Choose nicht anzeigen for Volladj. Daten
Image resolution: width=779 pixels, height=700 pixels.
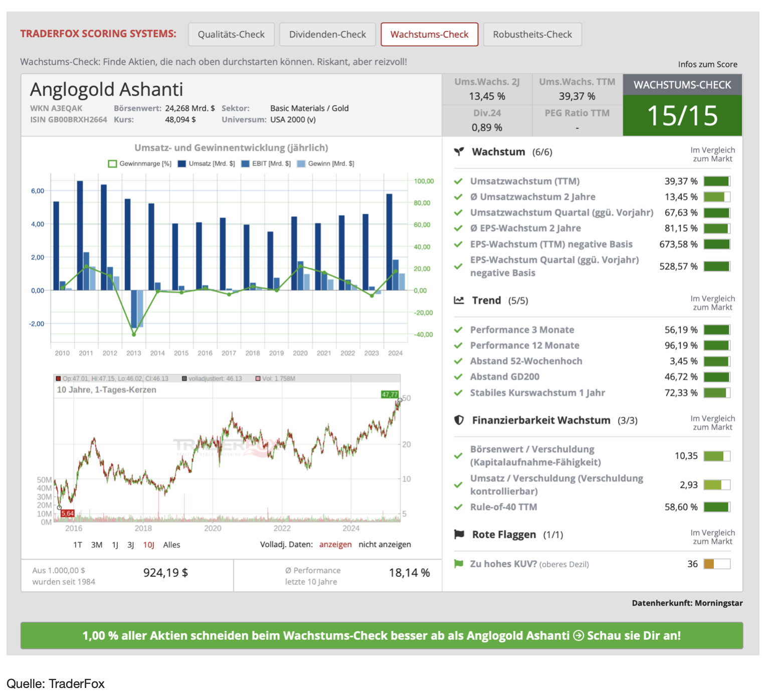tap(384, 545)
